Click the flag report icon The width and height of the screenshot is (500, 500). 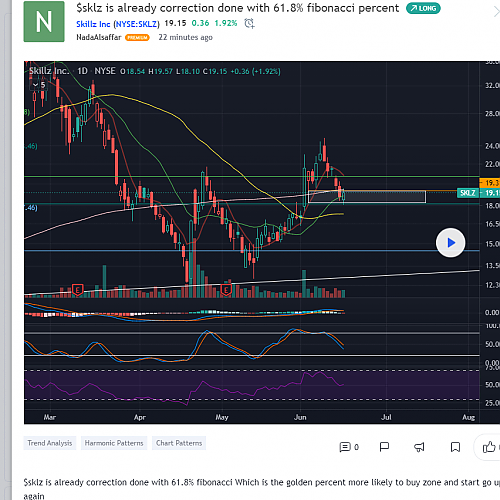pyautogui.click(x=384, y=447)
